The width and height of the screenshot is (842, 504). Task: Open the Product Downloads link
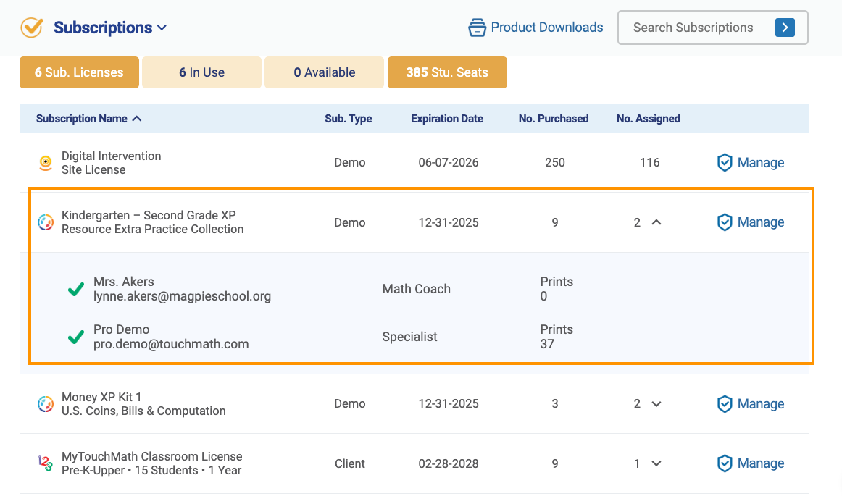tap(546, 28)
